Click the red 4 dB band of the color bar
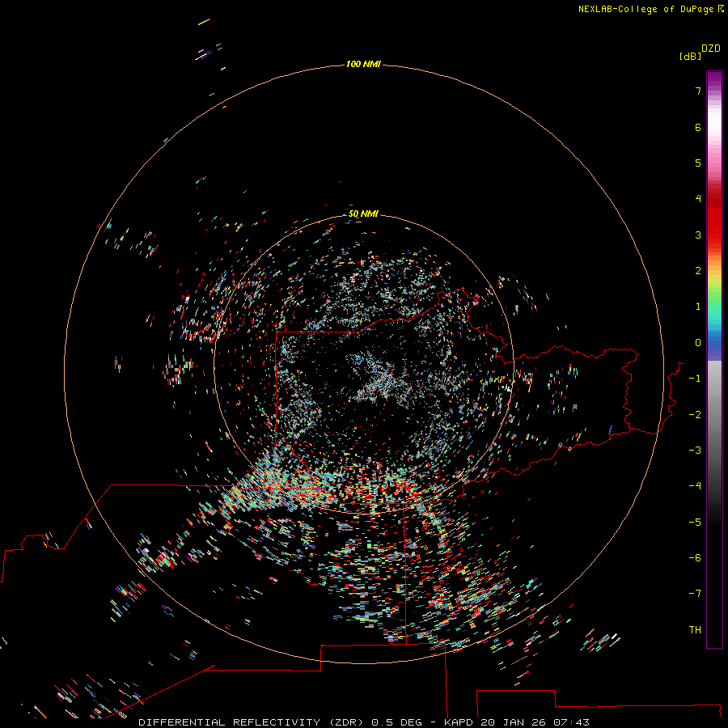The height and width of the screenshot is (728, 728). [714, 199]
